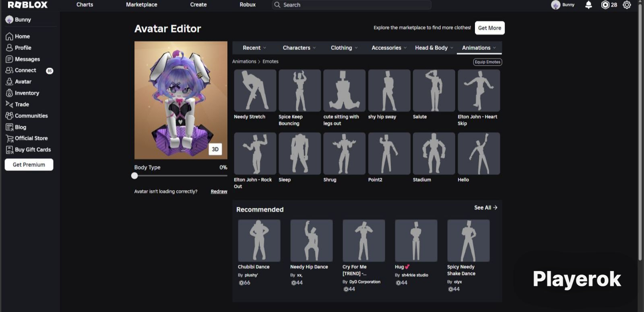644x312 pixels.
Task: Select the shy hip sway emote
Action: pyautogui.click(x=389, y=90)
